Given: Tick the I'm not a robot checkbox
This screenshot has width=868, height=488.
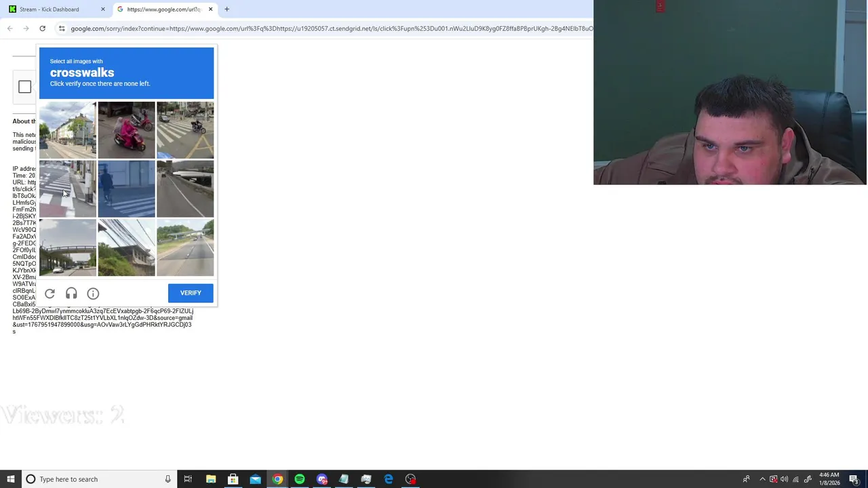Looking at the screenshot, I should [24, 87].
